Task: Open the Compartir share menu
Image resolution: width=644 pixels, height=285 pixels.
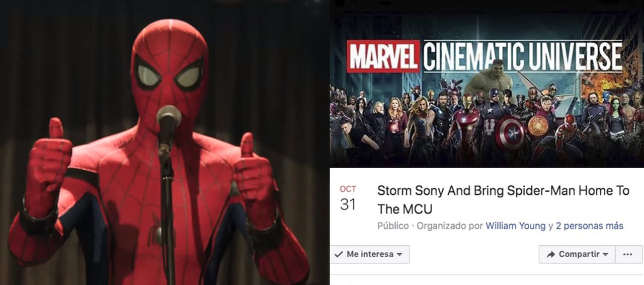Action: pos(577,254)
